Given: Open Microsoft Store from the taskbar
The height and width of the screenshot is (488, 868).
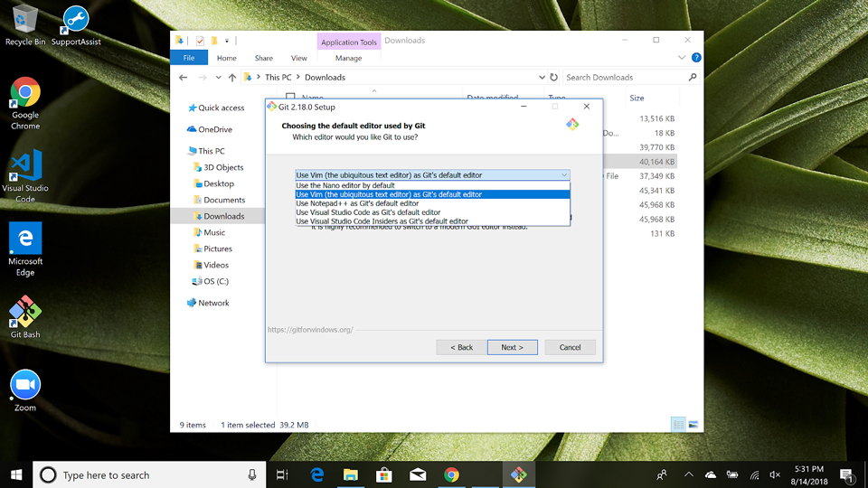Looking at the screenshot, I should click(x=384, y=474).
